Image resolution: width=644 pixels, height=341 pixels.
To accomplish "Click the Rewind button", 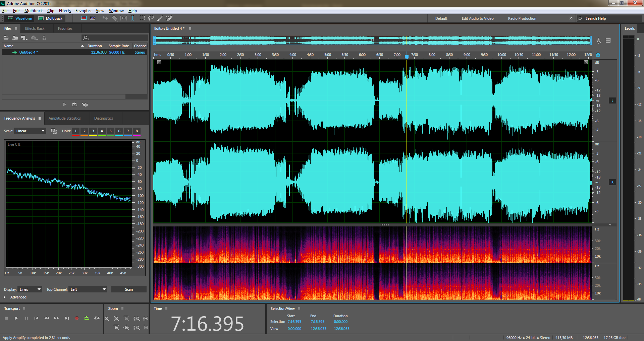I will pos(47,318).
